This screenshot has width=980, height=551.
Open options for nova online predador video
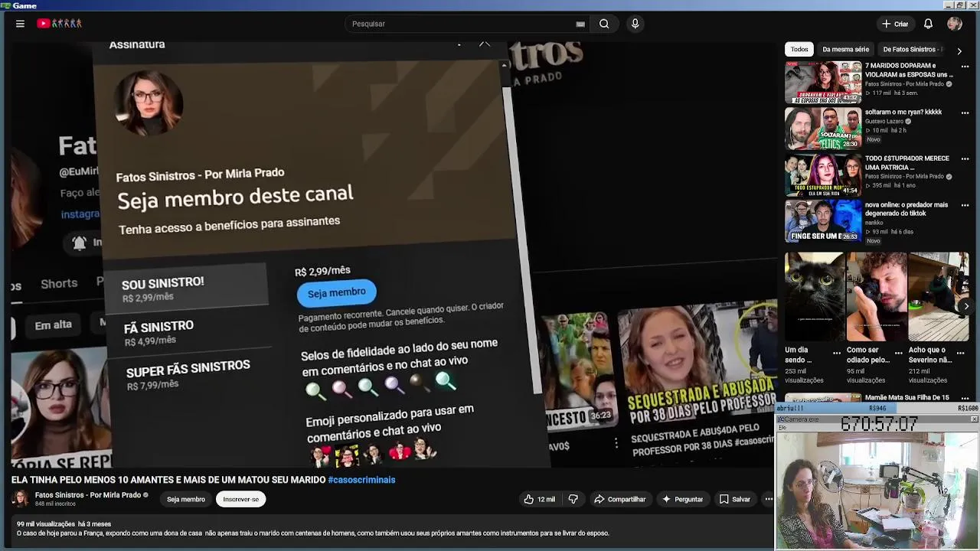coord(965,205)
